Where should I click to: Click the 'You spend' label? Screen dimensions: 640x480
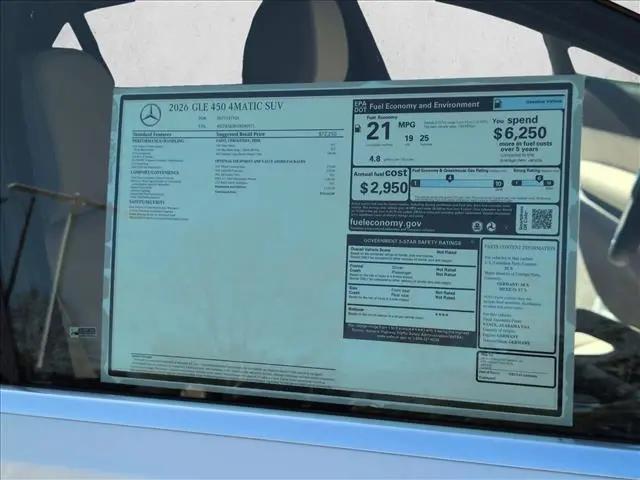coord(515,120)
